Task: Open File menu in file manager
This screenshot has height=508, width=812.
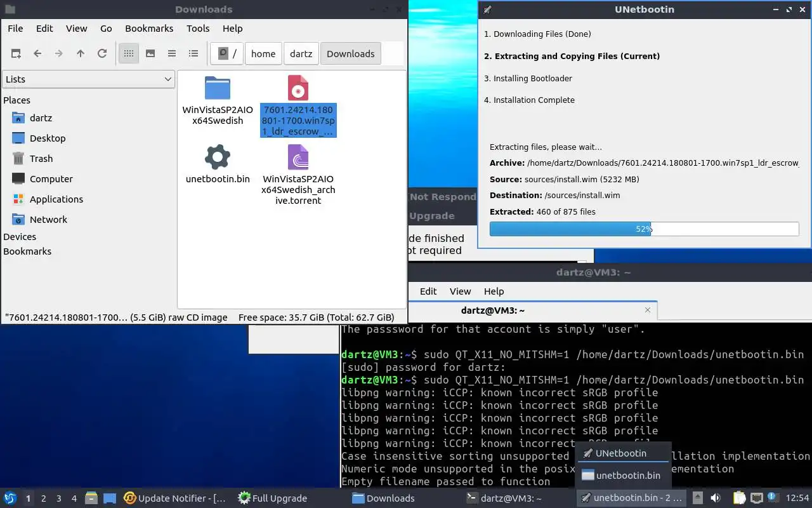Action: [x=15, y=29]
